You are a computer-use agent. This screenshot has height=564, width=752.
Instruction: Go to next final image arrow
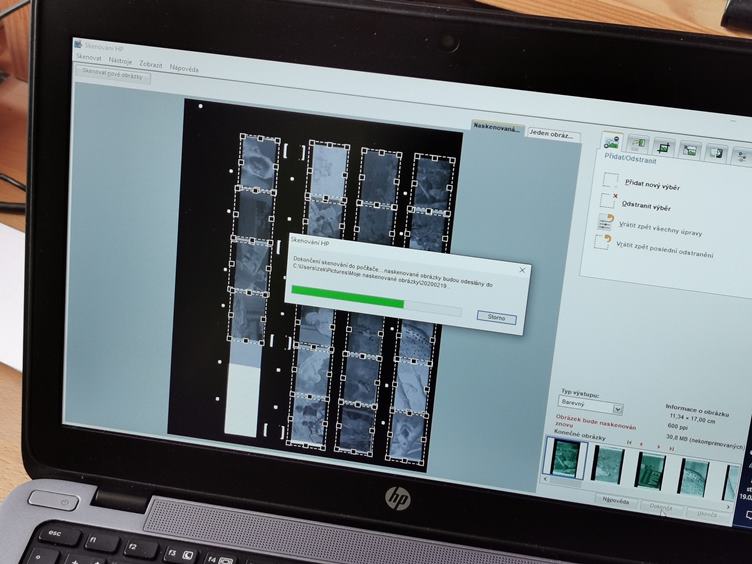pos(658,446)
